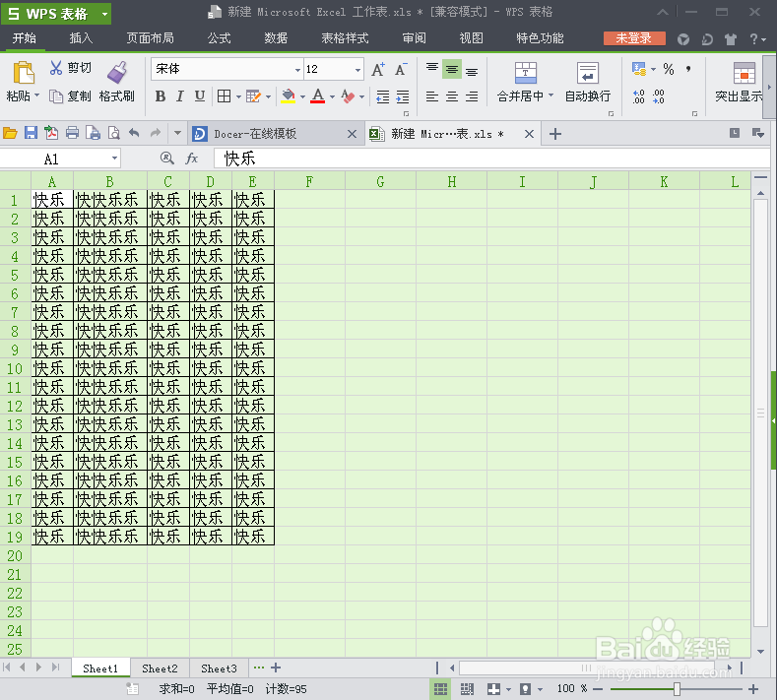Click the zoom slider handle
Screen dimensions: 777x700
pyautogui.click(x=677, y=689)
